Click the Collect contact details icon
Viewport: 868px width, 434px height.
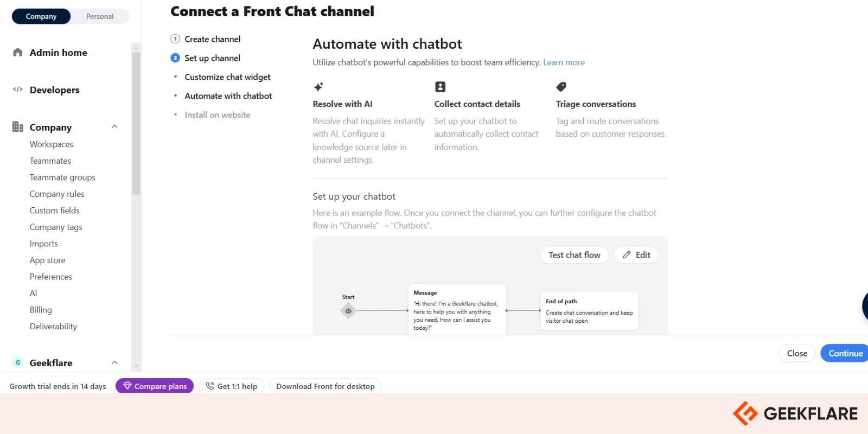[x=440, y=87]
